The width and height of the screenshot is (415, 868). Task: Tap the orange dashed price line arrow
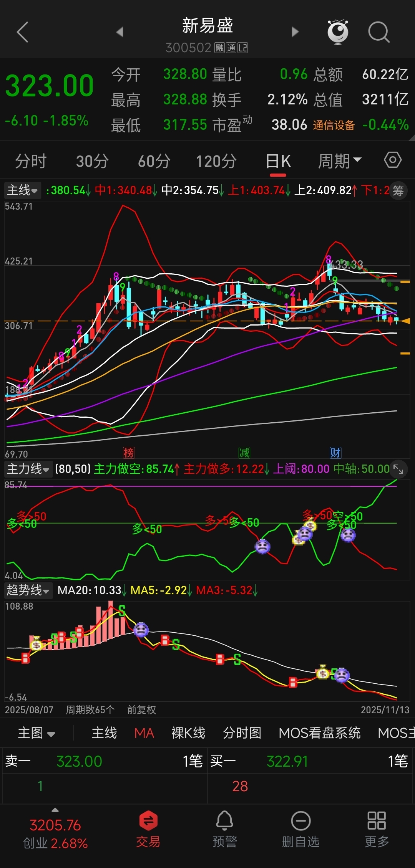[x=405, y=321]
